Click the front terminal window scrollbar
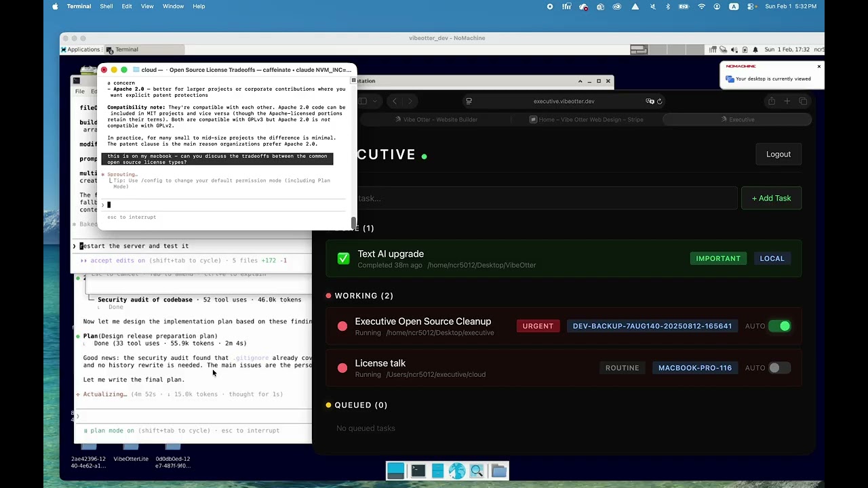Screen dimensions: 868x488 tap(353, 222)
